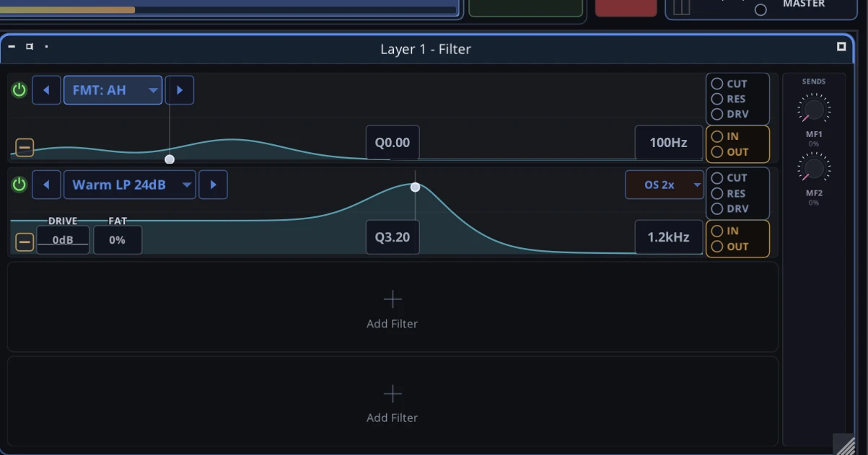Click the Q0.00 resonance field
This screenshot has width=868, height=455.
click(x=393, y=143)
